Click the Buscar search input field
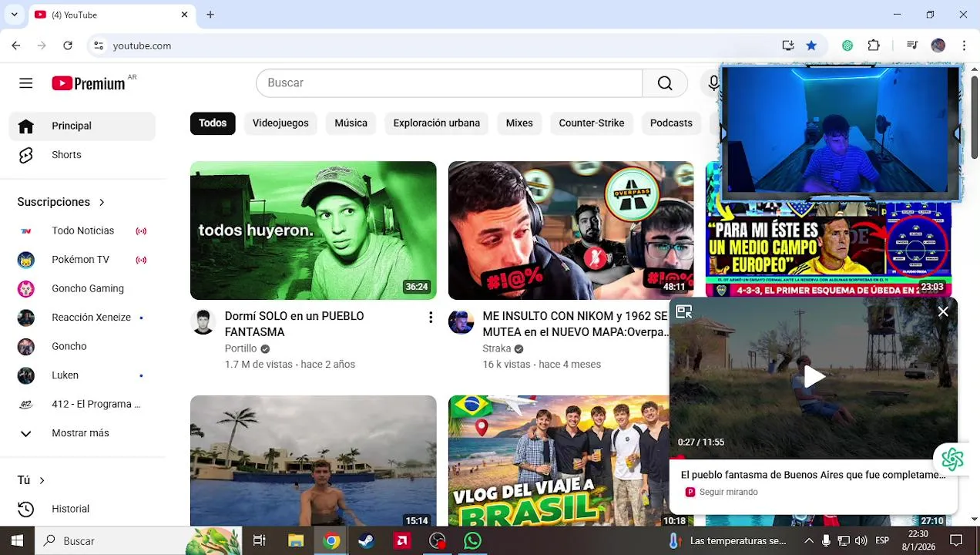Screen dimensions: 980x555 point(449,83)
